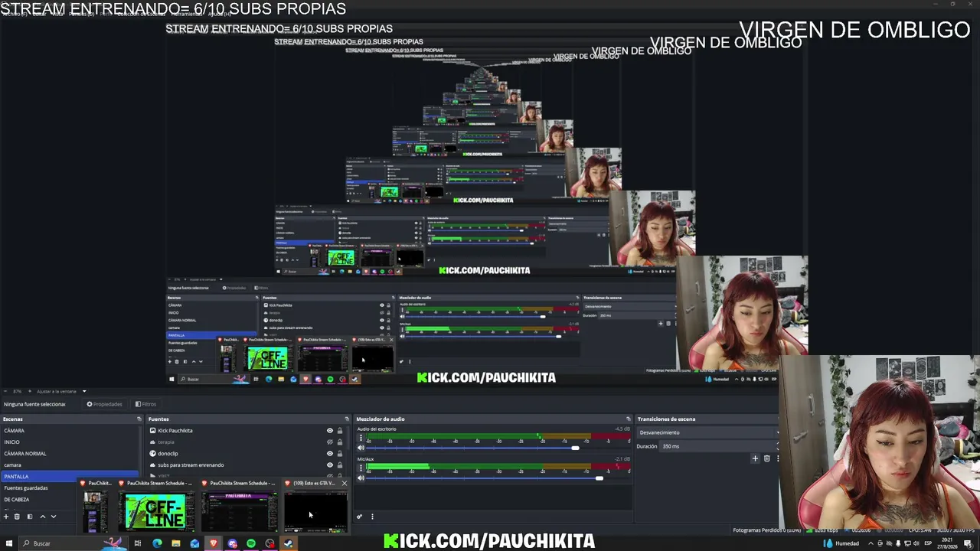Zoom out the preview with the minus icon

(4, 391)
